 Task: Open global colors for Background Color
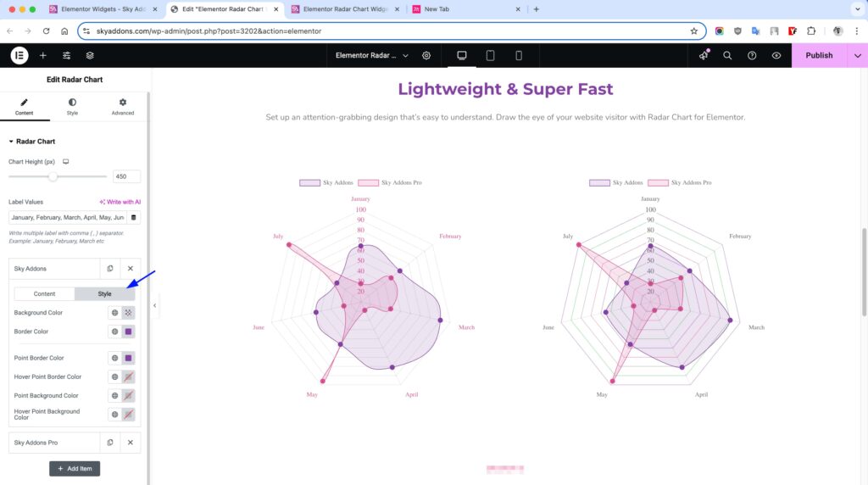click(114, 313)
